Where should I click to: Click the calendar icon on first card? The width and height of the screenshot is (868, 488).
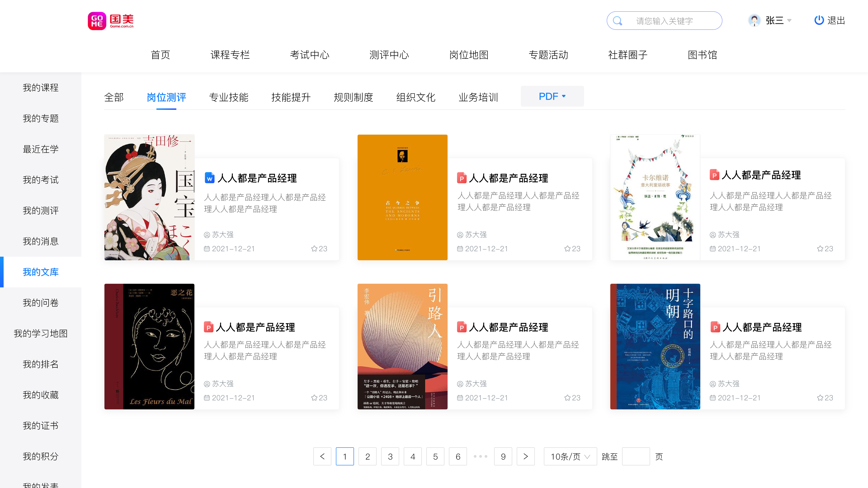pos(207,249)
